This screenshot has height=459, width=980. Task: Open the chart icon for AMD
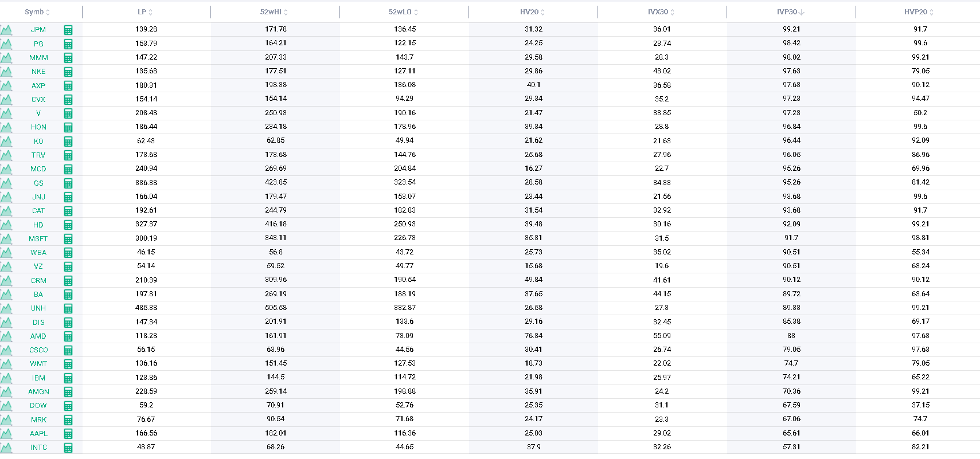click(6, 336)
